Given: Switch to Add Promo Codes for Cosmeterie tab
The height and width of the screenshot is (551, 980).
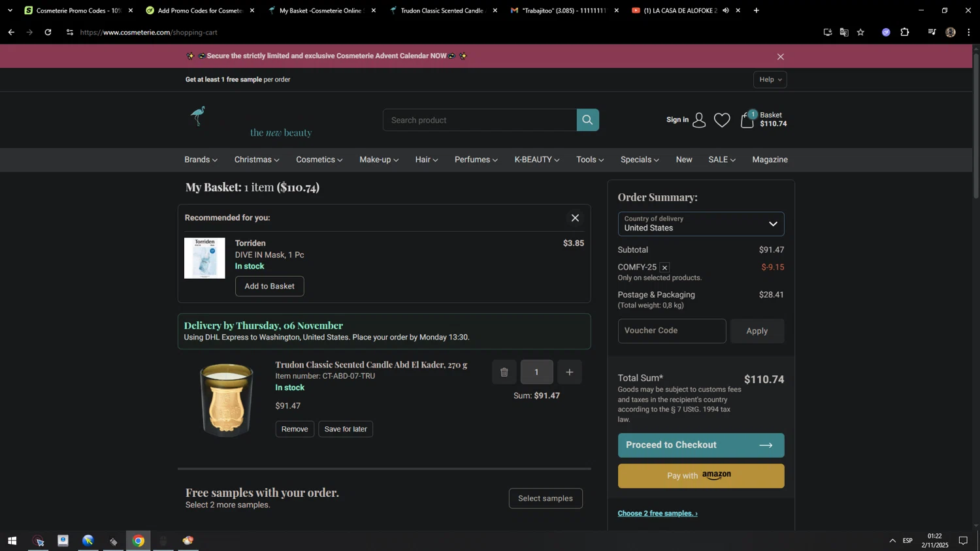Looking at the screenshot, I should [199, 10].
